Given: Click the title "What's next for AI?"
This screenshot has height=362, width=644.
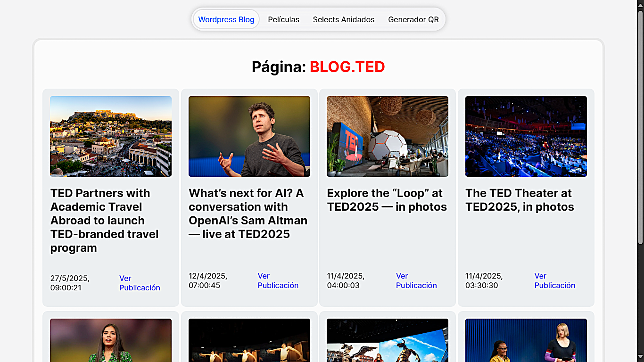Looking at the screenshot, I should point(248,214).
